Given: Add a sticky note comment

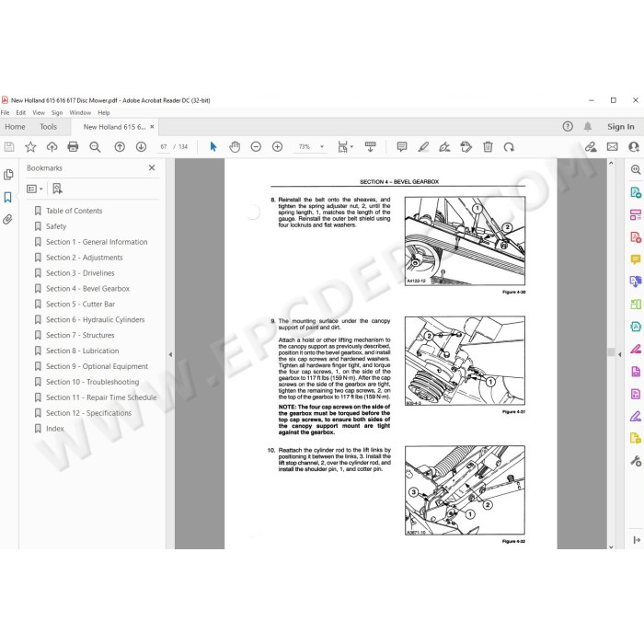Looking at the screenshot, I should pyautogui.click(x=402, y=146).
